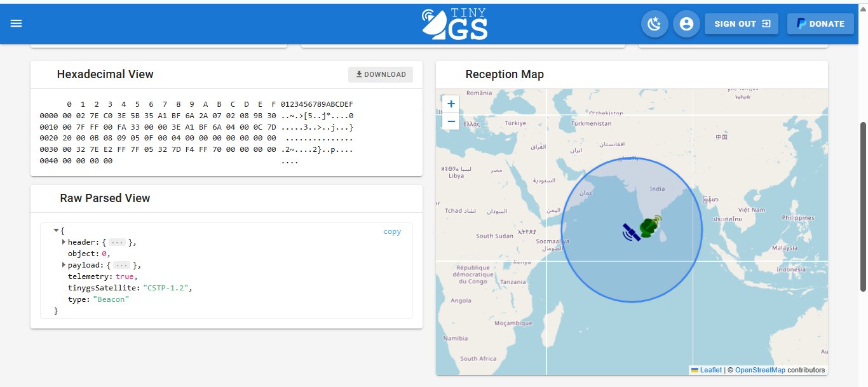
Task: Click the "Reception Map" heading
Action: click(x=505, y=74)
